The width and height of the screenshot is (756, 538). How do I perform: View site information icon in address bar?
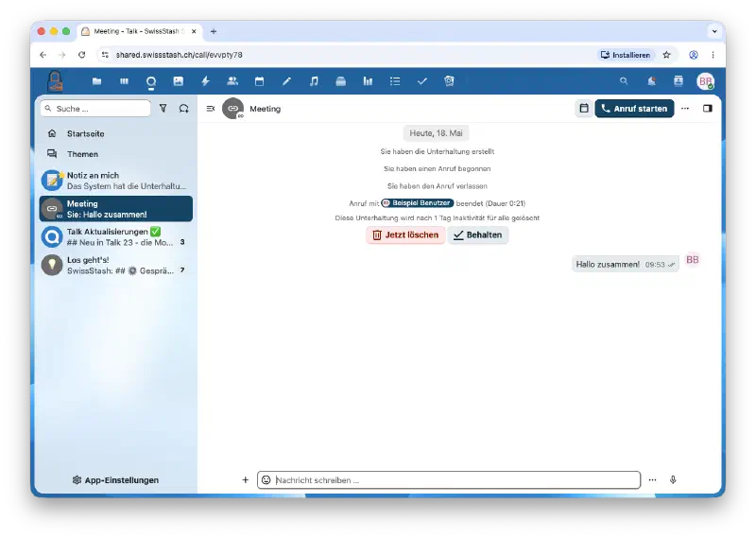pos(105,55)
